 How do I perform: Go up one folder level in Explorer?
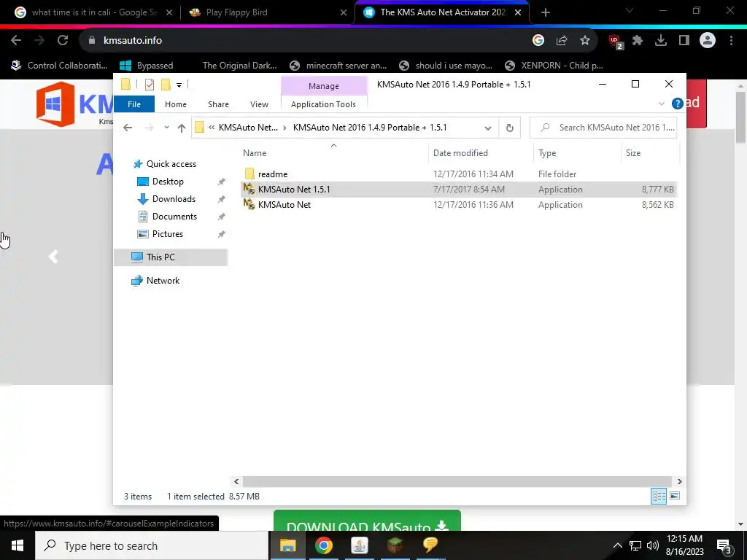[x=181, y=128]
